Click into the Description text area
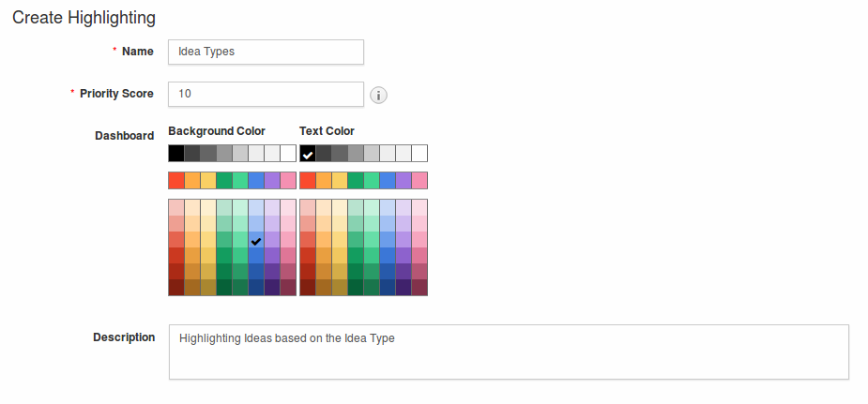 (509, 352)
